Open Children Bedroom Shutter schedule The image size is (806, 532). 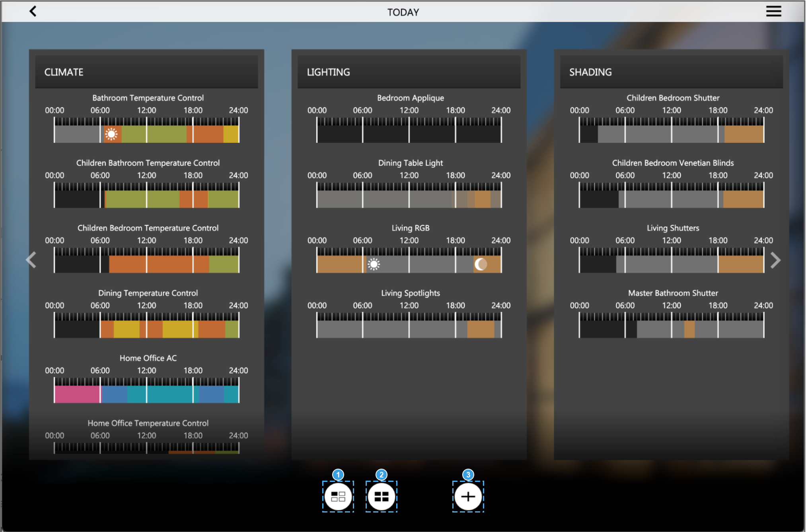click(673, 98)
